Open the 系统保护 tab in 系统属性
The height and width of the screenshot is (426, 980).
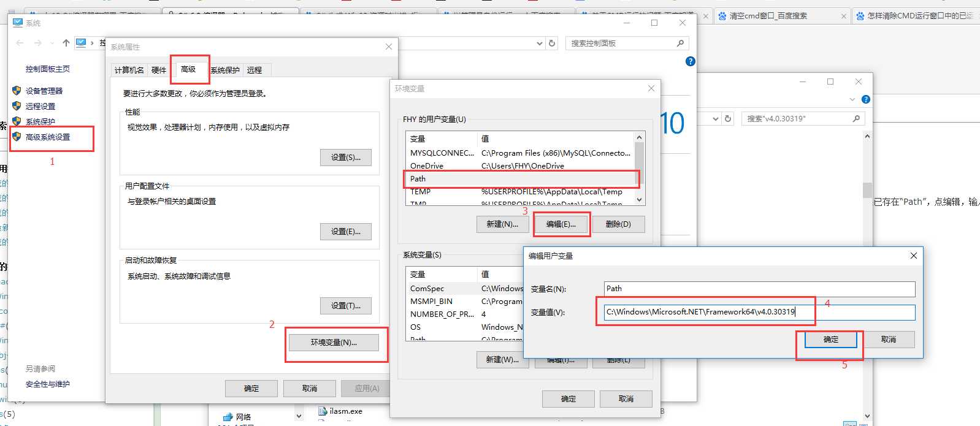[x=225, y=70]
